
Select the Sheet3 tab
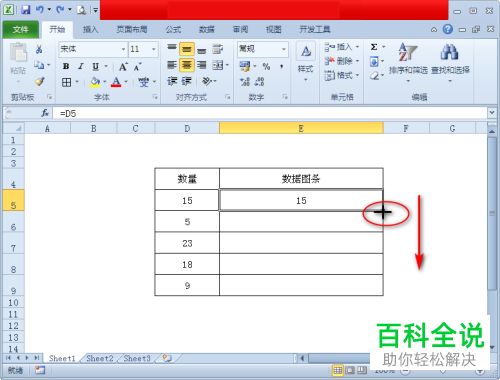(x=137, y=359)
